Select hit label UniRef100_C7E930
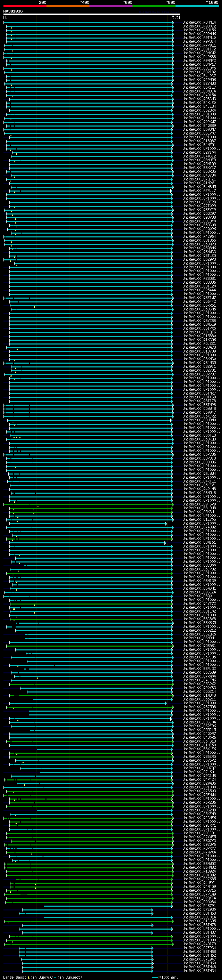The image size is (222, 980). (x=199, y=909)
